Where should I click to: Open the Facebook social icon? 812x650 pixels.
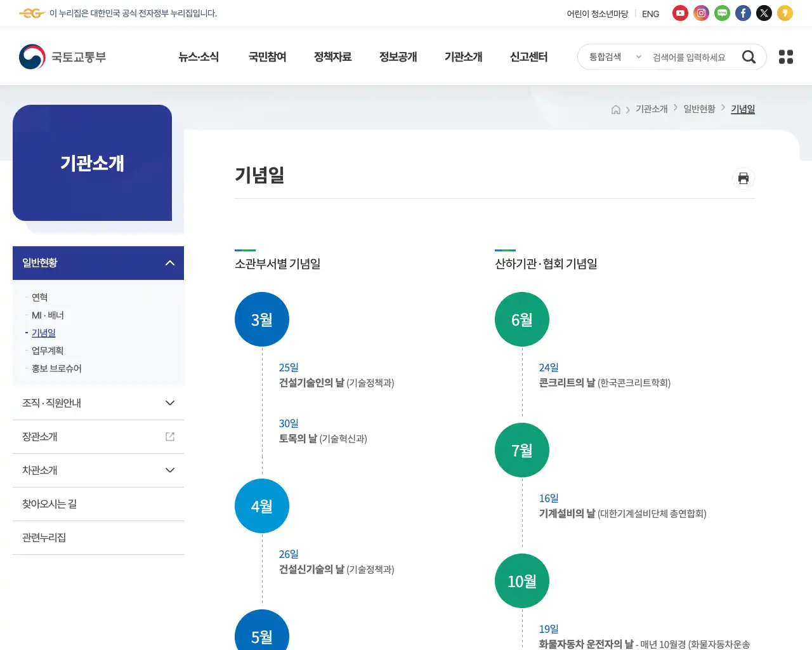pyautogui.click(x=743, y=13)
